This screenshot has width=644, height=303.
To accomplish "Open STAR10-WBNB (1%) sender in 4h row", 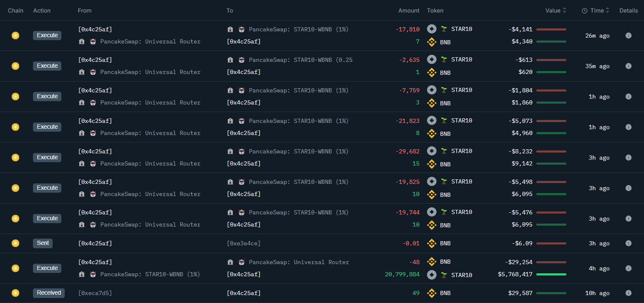I will click(150, 275).
